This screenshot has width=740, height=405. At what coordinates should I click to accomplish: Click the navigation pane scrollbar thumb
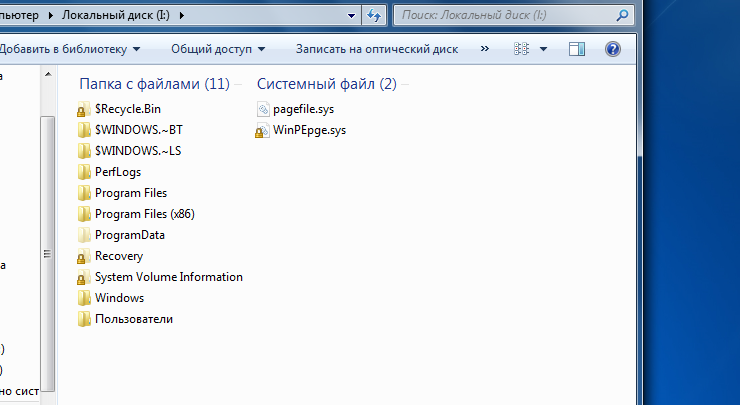click(x=48, y=254)
